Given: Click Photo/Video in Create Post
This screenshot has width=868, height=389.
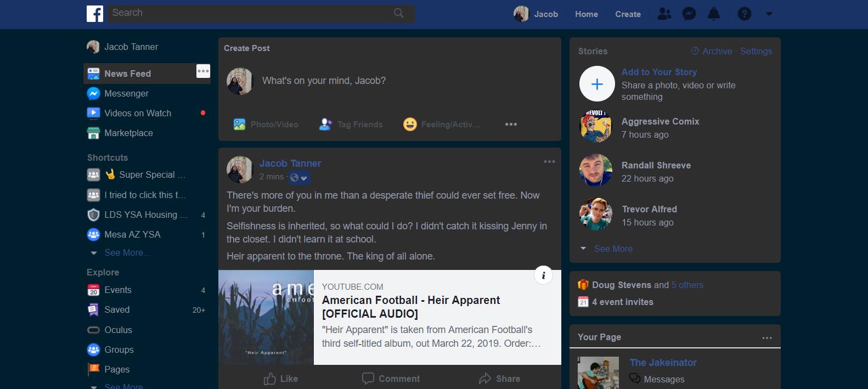Looking at the screenshot, I should [266, 125].
